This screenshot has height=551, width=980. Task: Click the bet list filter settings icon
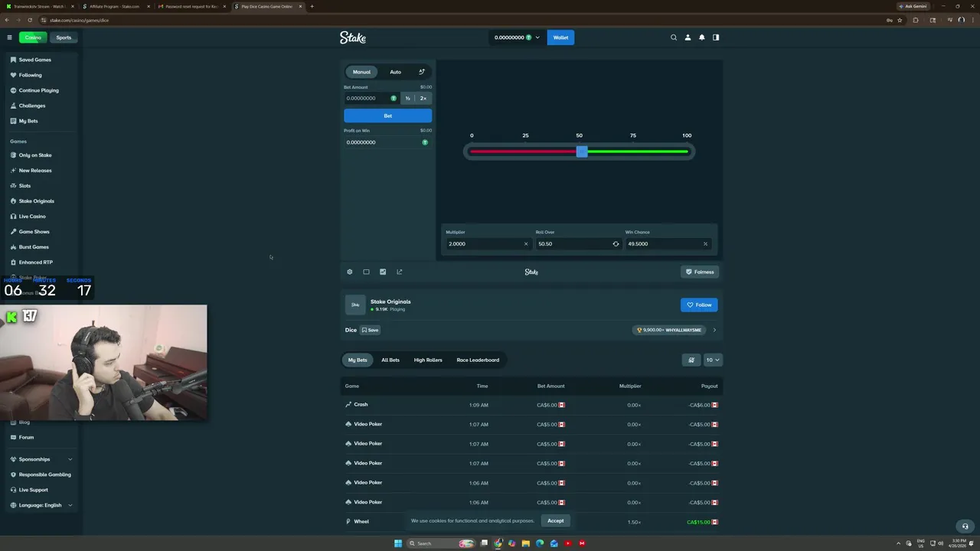tap(691, 360)
